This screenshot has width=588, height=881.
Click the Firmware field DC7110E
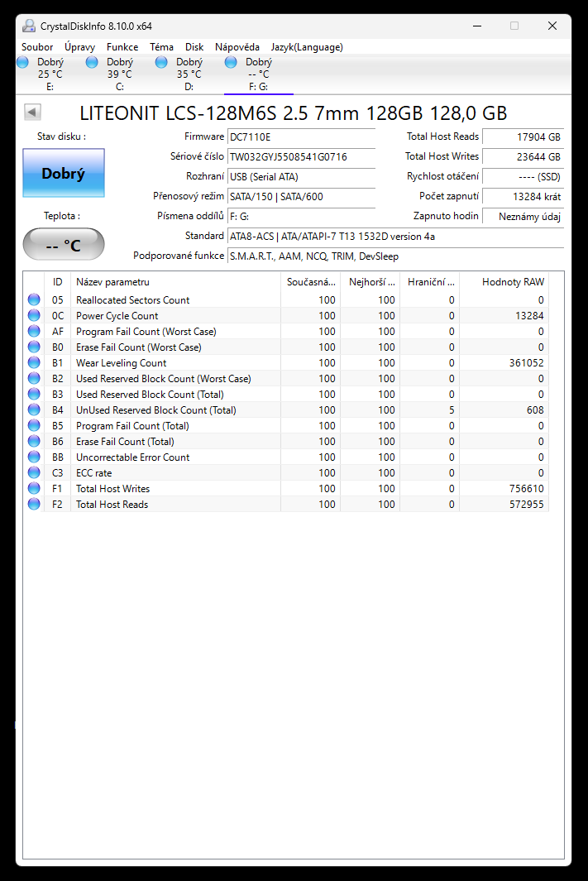click(x=302, y=137)
